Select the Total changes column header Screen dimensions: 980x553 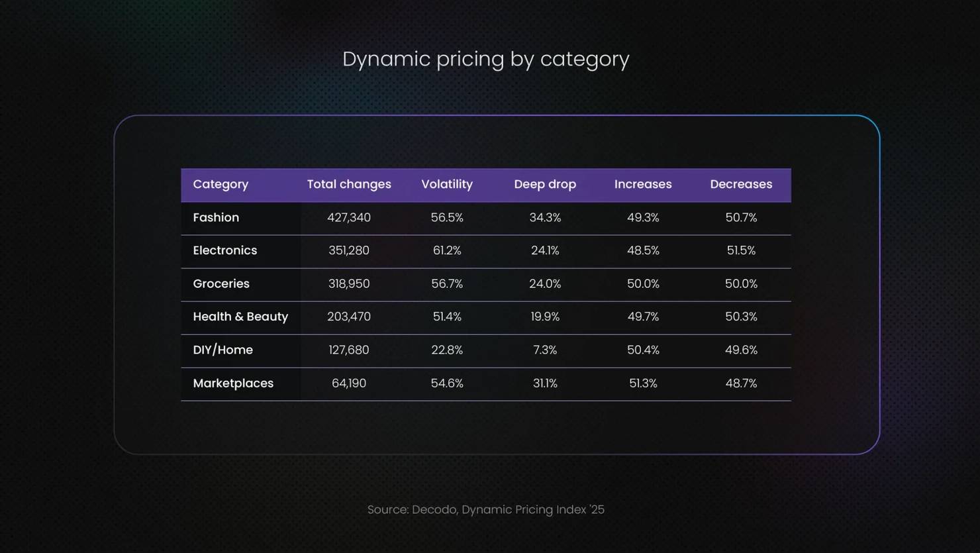click(349, 184)
